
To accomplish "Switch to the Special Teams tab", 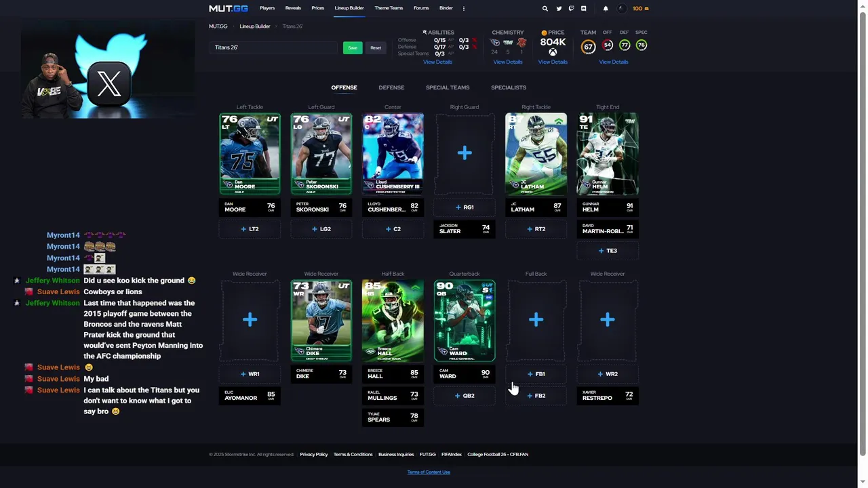I will click(x=448, y=87).
